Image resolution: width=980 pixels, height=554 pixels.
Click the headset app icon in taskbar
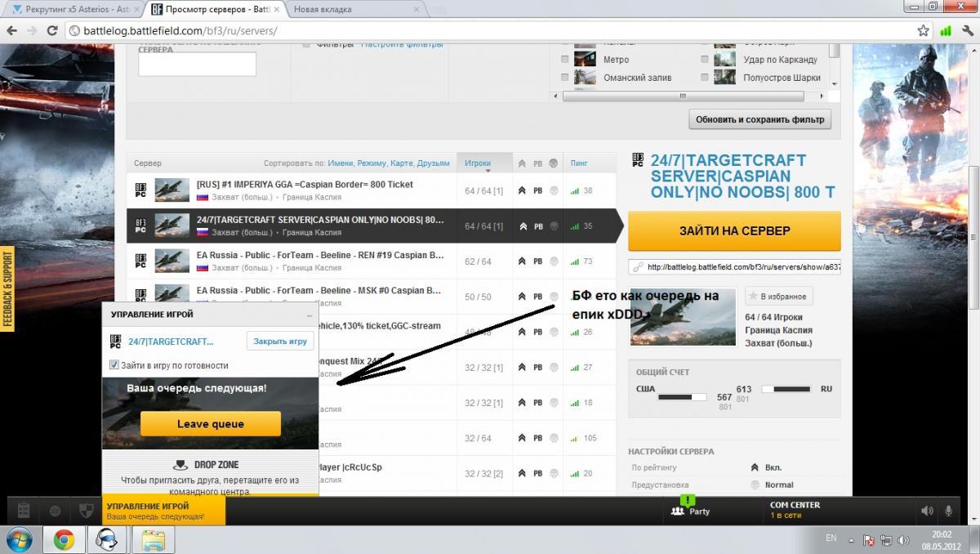click(109, 539)
